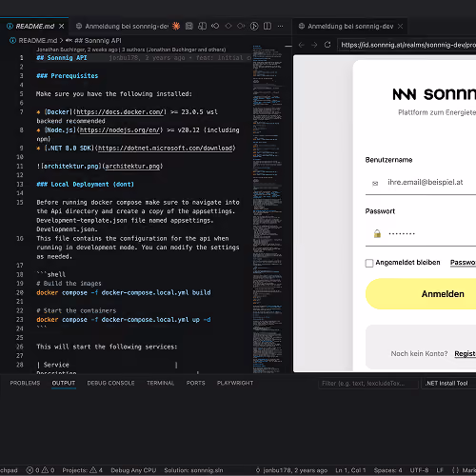Click ## Sonnnig API breadcrumb segment
The height and width of the screenshot is (476, 476).
(x=98, y=41)
